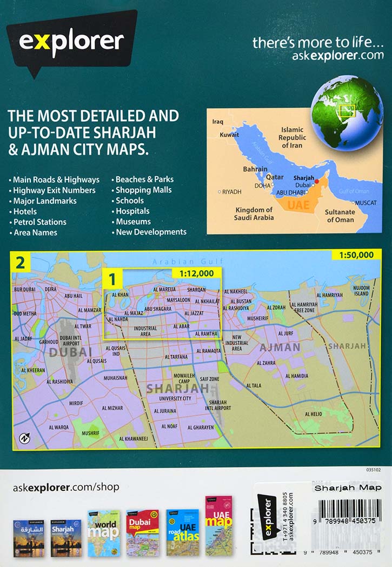
Task: Click the main headline about Sharjah maps
Action: [x=94, y=133]
